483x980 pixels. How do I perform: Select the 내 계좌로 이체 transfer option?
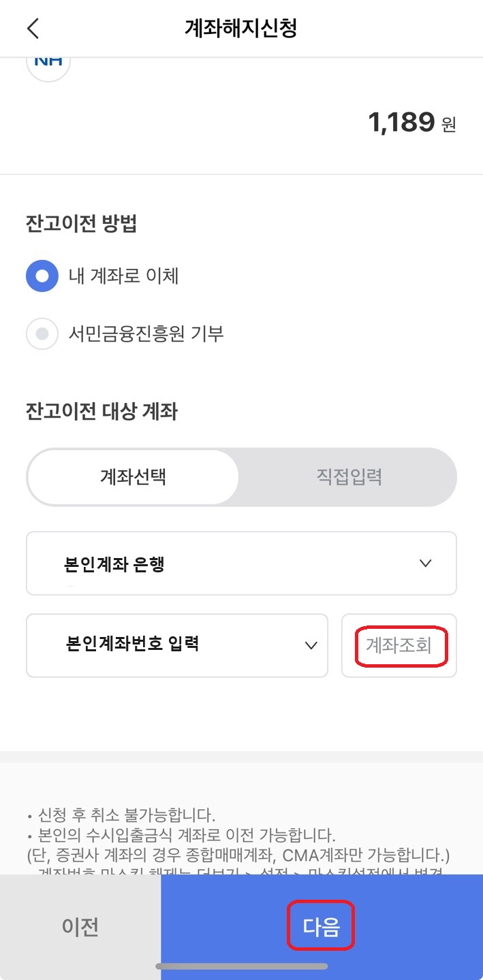coord(42,276)
